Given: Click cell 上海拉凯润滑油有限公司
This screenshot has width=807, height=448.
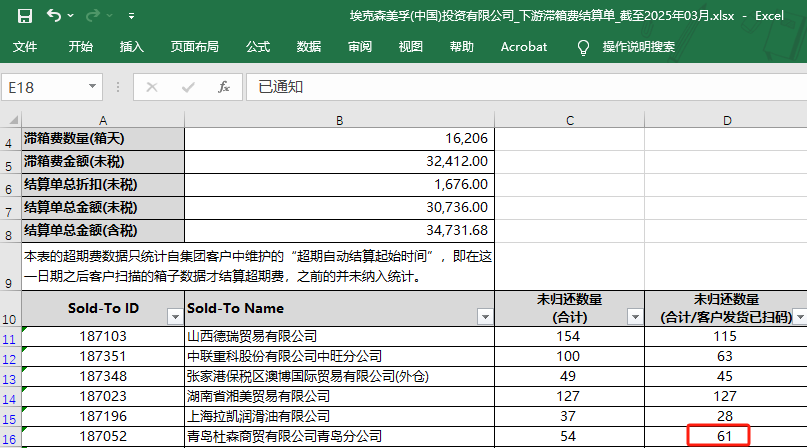Looking at the screenshot, I should coord(339,416).
